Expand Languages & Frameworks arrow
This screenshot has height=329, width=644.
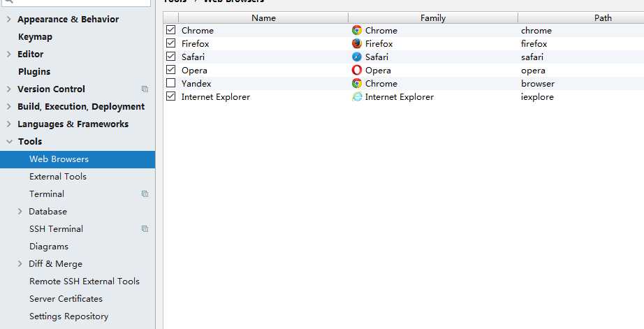8,124
